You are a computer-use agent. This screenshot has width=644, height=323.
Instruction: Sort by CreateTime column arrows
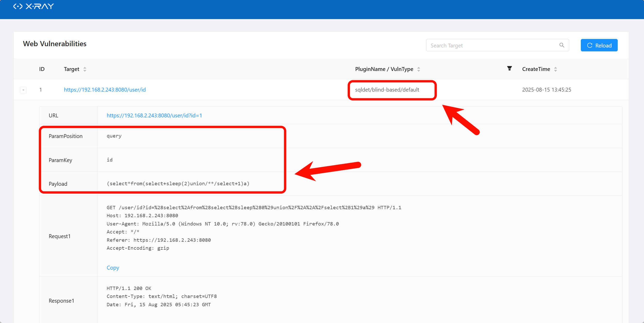[556, 69]
